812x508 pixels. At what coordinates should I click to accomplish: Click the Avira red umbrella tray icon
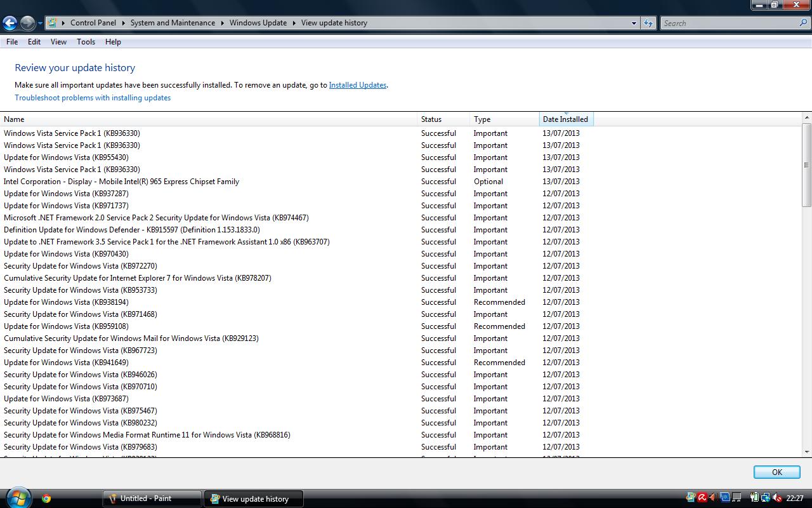(702, 498)
